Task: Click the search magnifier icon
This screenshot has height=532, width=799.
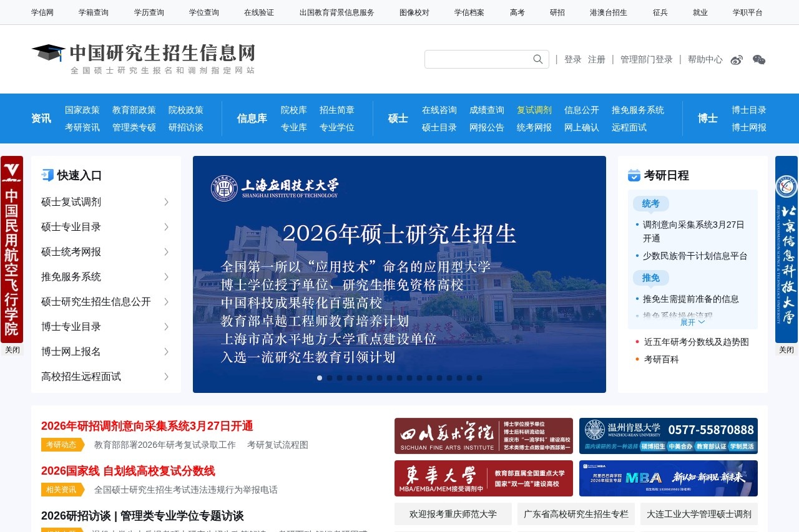Action: pyautogui.click(x=538, y=59)
